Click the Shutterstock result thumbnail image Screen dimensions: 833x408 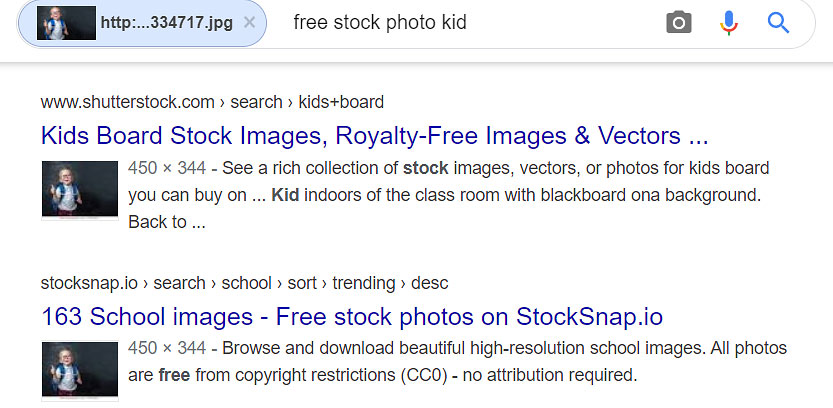80,189
